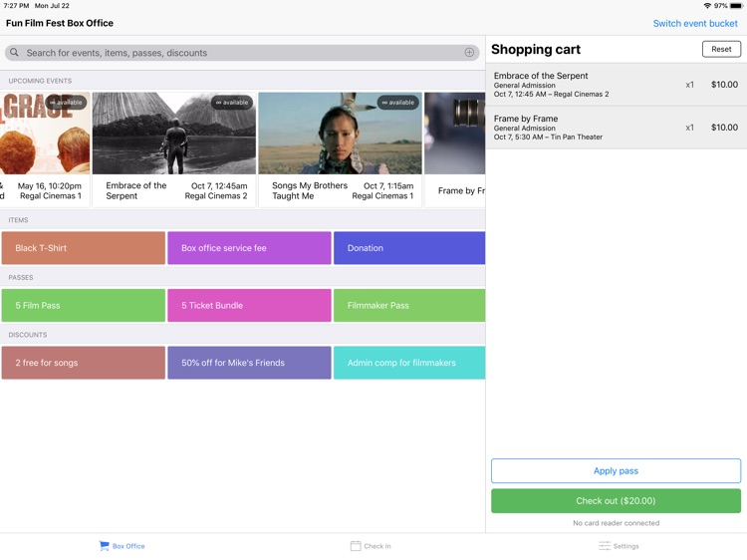The height and width of the screenshot is (560, 747).
Task: Open the Box Office tab
Action: point(122,546)
